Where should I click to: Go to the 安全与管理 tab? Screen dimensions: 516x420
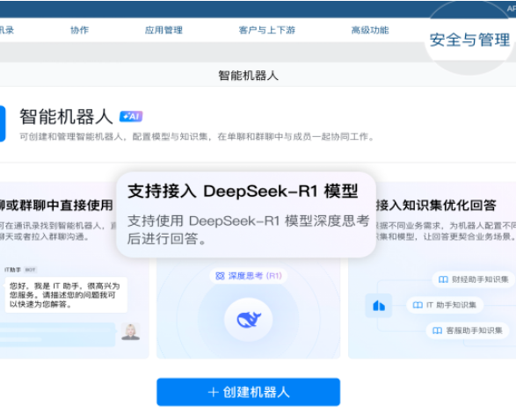[469, 40]
